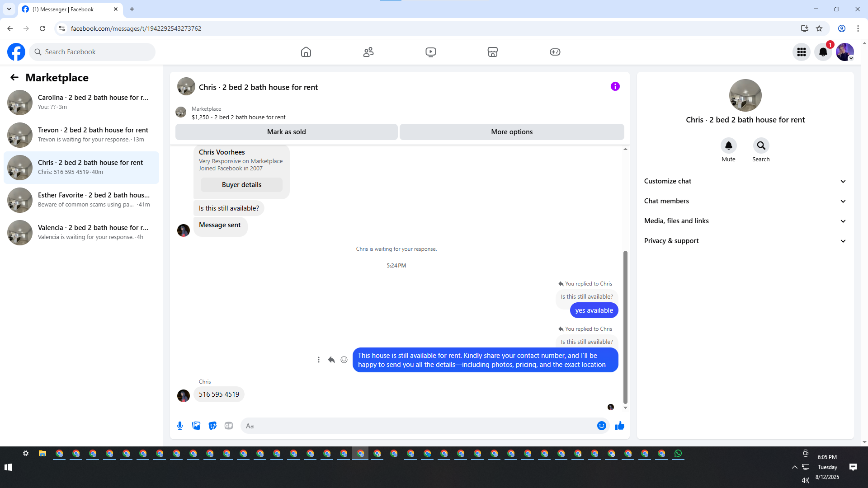Open the conversation information purple icon

coord(615,86)
